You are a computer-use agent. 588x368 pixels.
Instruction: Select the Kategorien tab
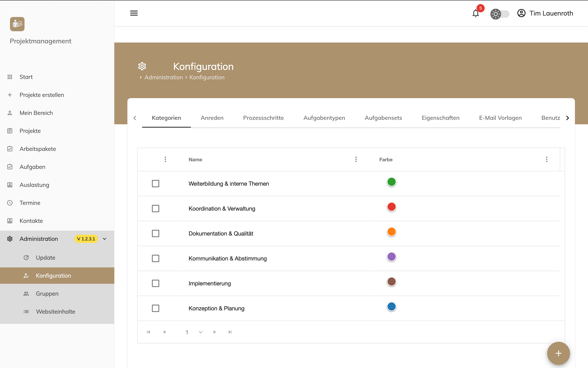(166, 118)
